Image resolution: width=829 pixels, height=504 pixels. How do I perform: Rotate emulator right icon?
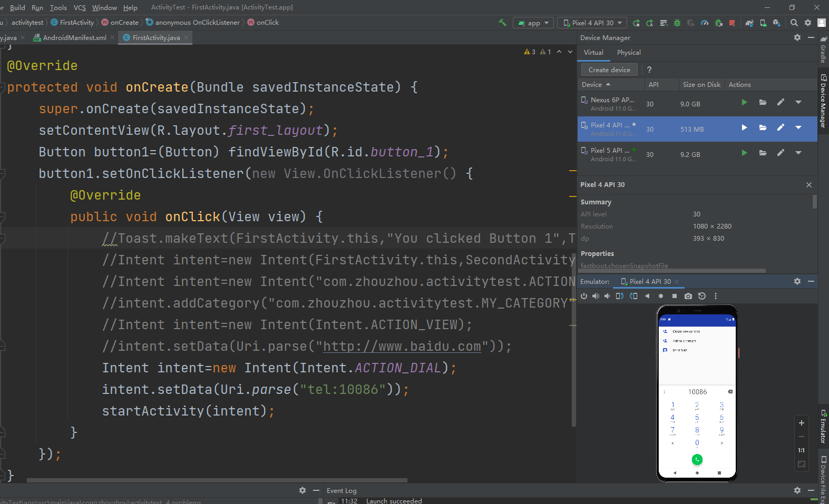pos(633,296)
